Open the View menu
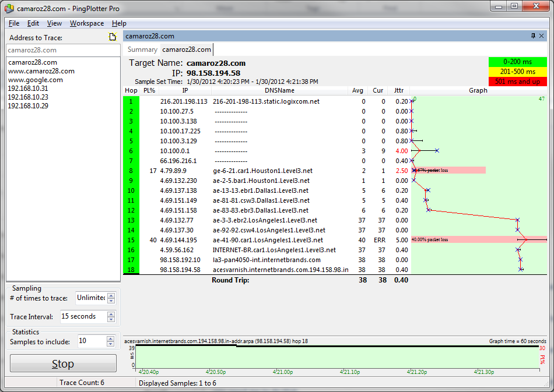The image size is (554, 392). pyautogui.click(x=54, y=23)
